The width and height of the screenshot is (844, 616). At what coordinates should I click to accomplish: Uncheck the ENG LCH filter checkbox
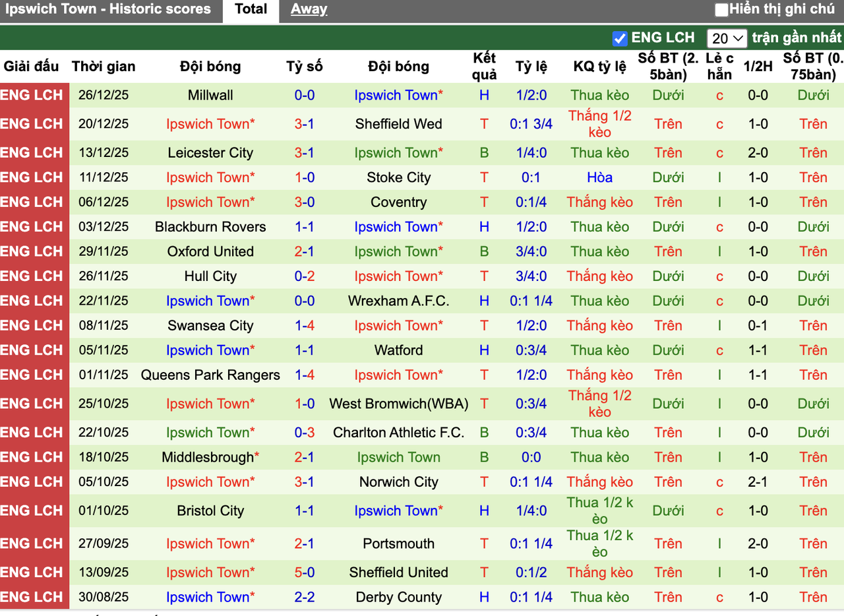click(x=620, y=38)
